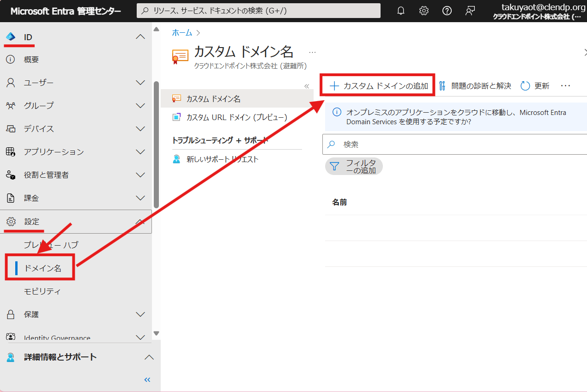Click the 設定 gear icon in sidebar

pyautogui.click(x=11, y=222)
